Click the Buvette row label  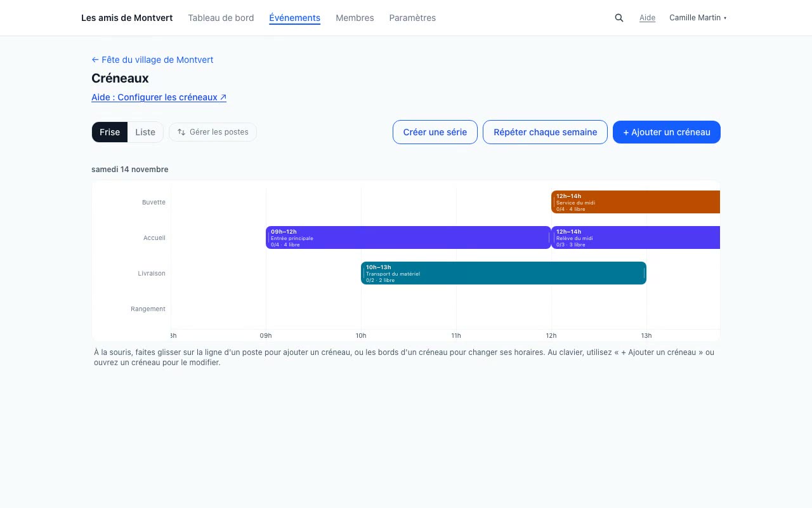[x=154, y=202]
